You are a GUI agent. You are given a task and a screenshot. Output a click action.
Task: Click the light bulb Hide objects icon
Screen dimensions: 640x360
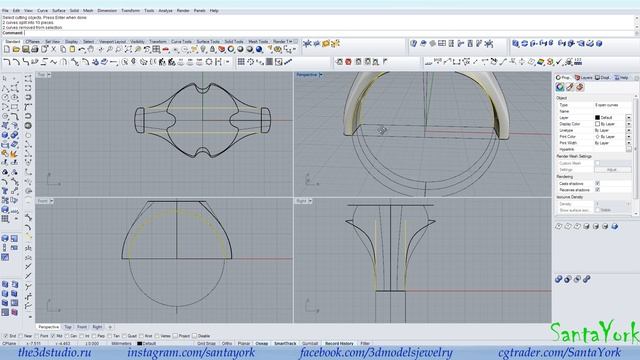coord(203,49)
